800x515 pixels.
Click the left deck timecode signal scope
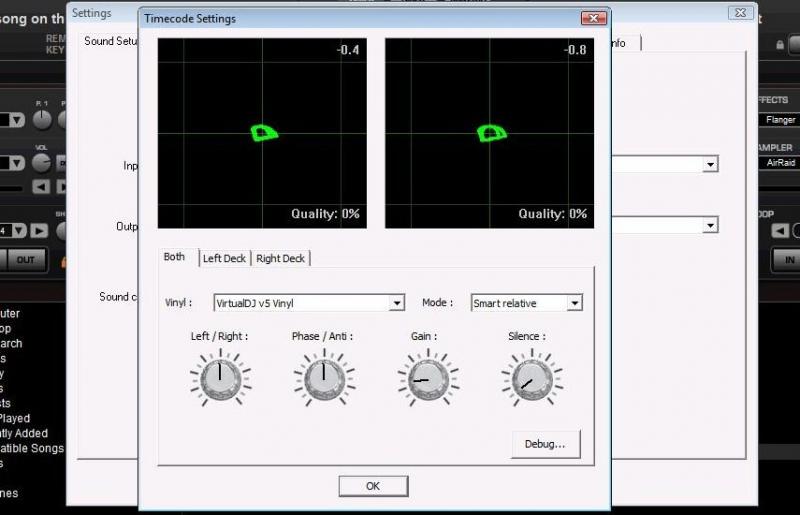point(262,133)
